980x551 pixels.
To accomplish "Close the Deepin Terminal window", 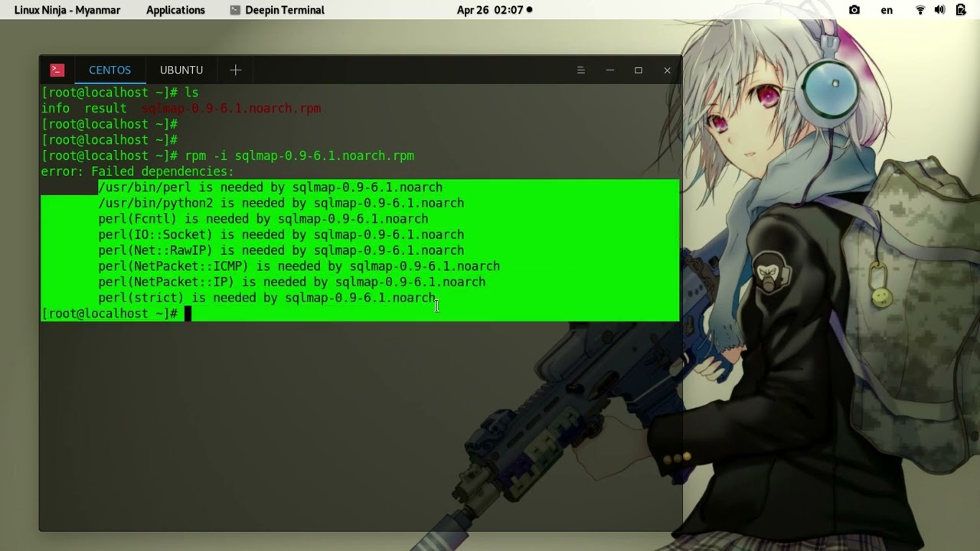I will click(667, 70).
